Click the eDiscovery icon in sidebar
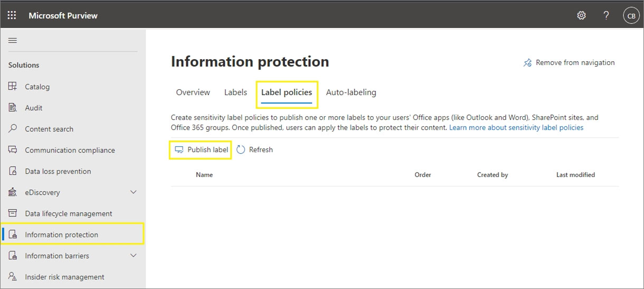 [13, 192]
